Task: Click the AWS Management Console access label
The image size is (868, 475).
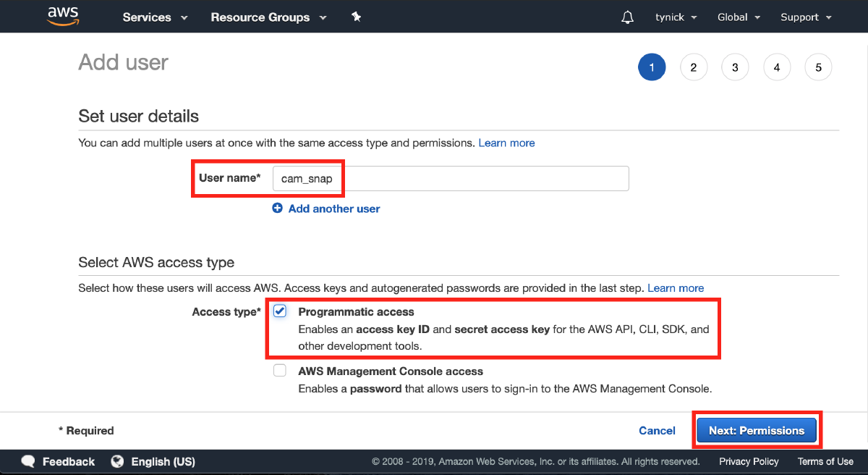Action: [391, 371]
